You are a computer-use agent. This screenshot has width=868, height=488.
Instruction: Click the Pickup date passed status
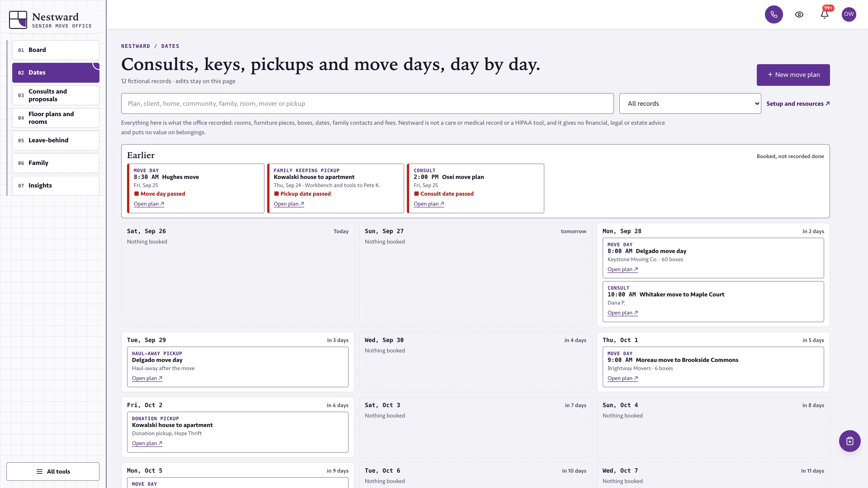tap(302, 194)
